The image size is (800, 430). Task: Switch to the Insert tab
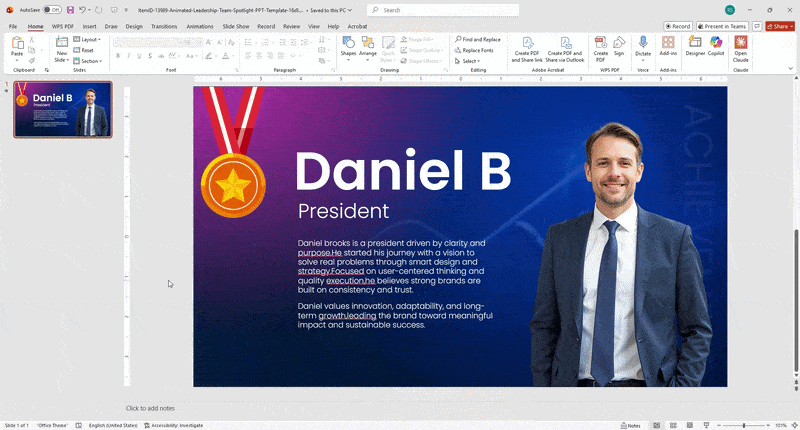pos(89,26)
